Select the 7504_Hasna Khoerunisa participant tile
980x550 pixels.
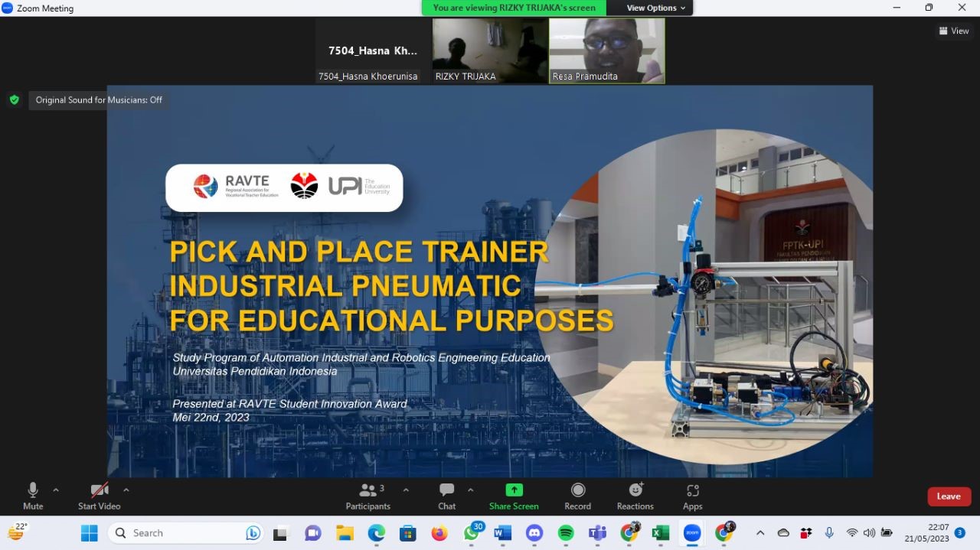[x=373, y=51]
